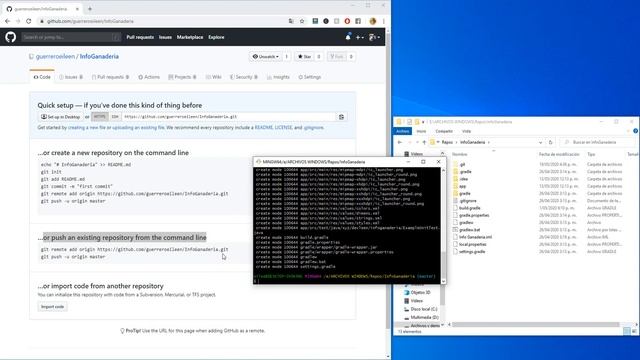Open Disco local (C:) in navigation pane

420,309
